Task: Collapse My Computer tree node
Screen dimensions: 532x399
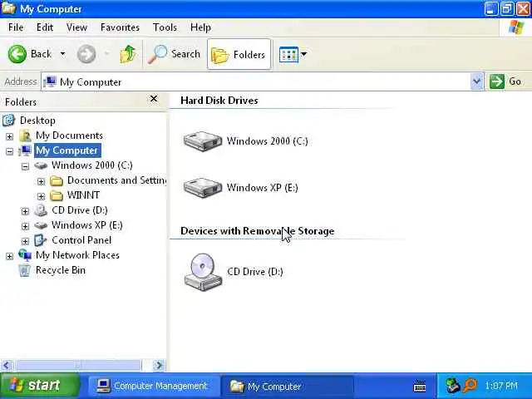Action: click(x=9, y=151)
